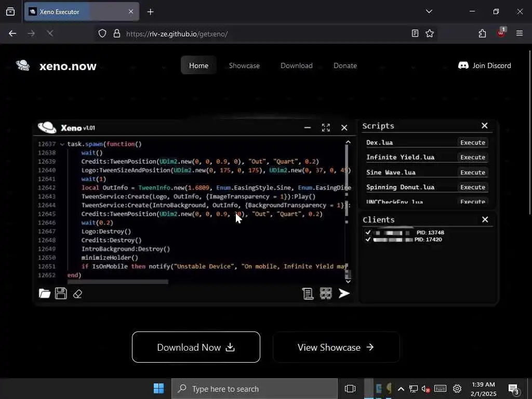532x399 pixels.
Task: List all tabs using the dropdown chevron
Action: [429, 11]
